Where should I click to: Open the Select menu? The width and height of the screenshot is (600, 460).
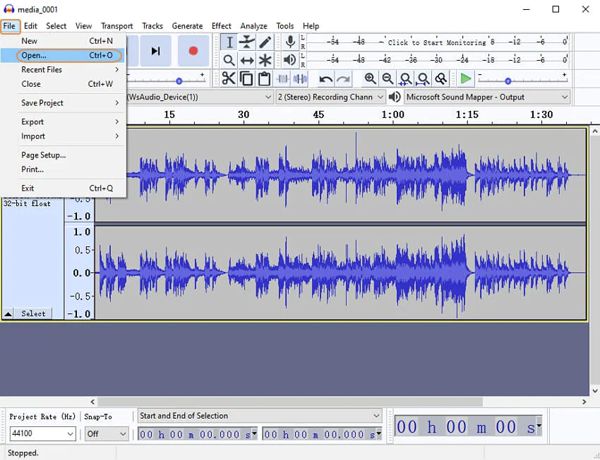(x=56, y=26)
